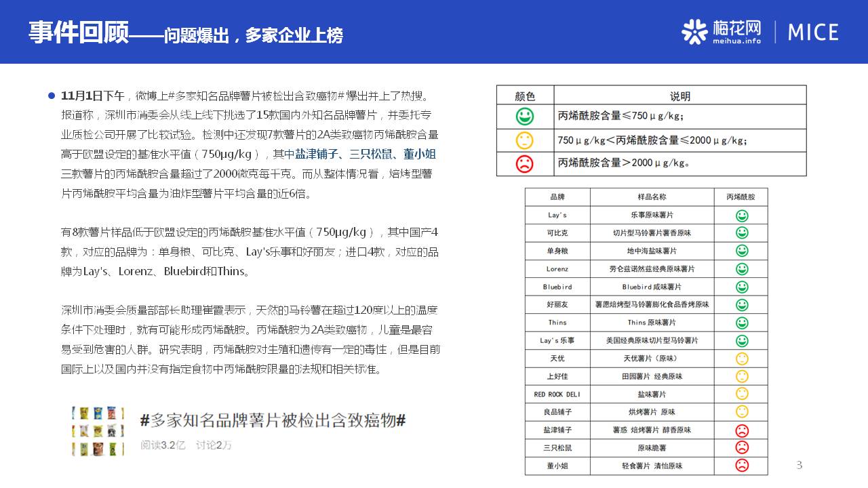Click the 阅读3.2亿 read count
The width and height of the screenshot is (868, 488).
[163, 445]
